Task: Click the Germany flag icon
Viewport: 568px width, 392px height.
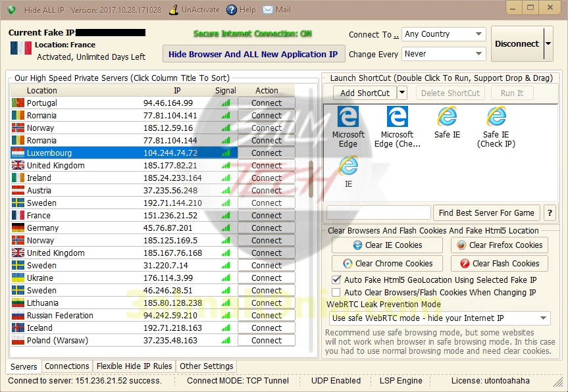Action: (18, 228)
